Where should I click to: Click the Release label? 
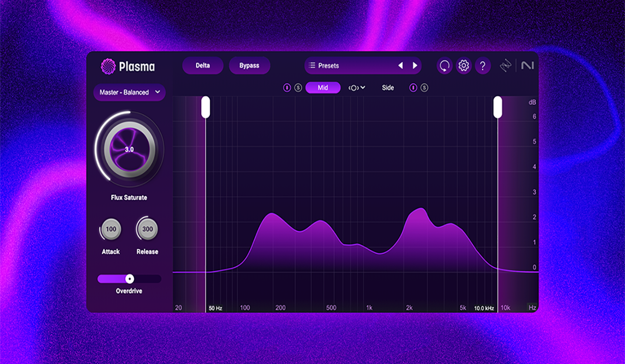click(x=147, y=252)
